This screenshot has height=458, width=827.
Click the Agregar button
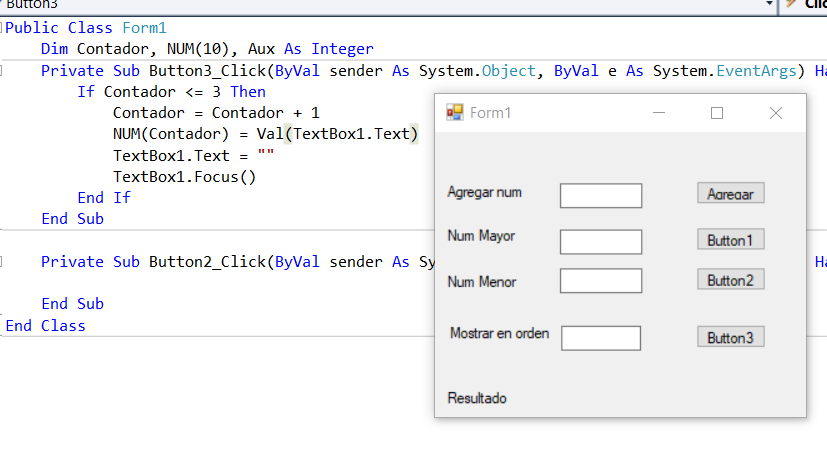click(730, 193)
